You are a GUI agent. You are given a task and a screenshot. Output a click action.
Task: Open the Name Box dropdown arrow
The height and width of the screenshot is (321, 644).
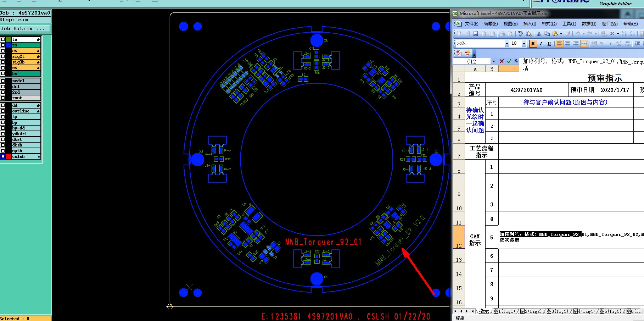[494, 61]
